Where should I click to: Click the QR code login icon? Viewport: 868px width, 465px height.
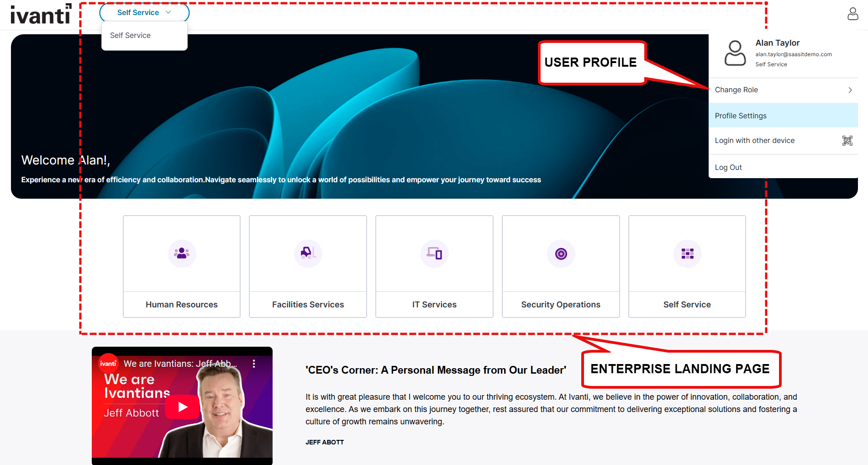[847, 141]
